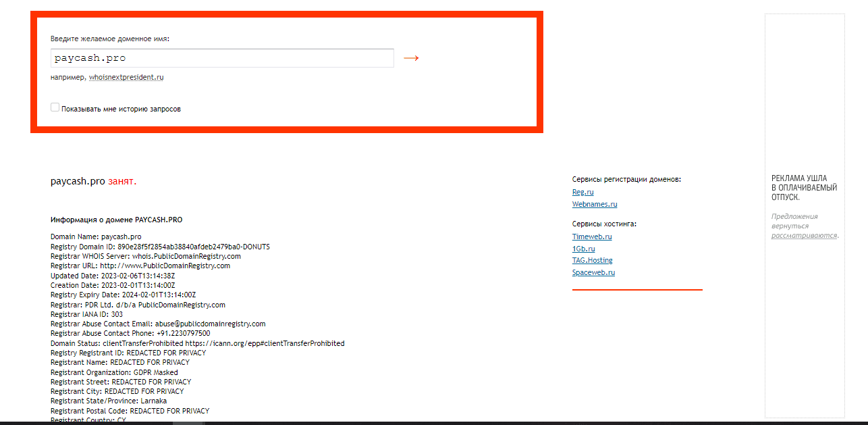The width and height of the screenshot is (868, 425).
Task: Visit the Webnames.ru link
Action: click(x=594, y=204)
